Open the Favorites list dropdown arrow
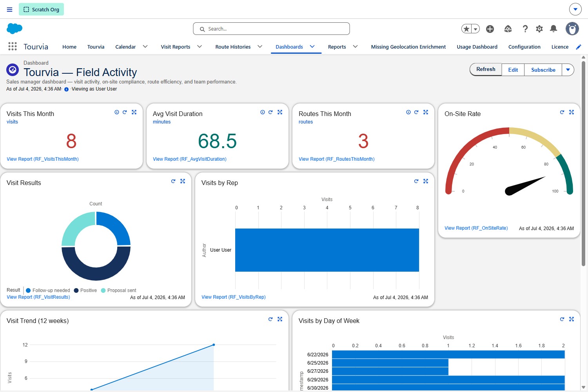This screenshot has width=588, height=392. pyautogui.click(x=475, y=29)
